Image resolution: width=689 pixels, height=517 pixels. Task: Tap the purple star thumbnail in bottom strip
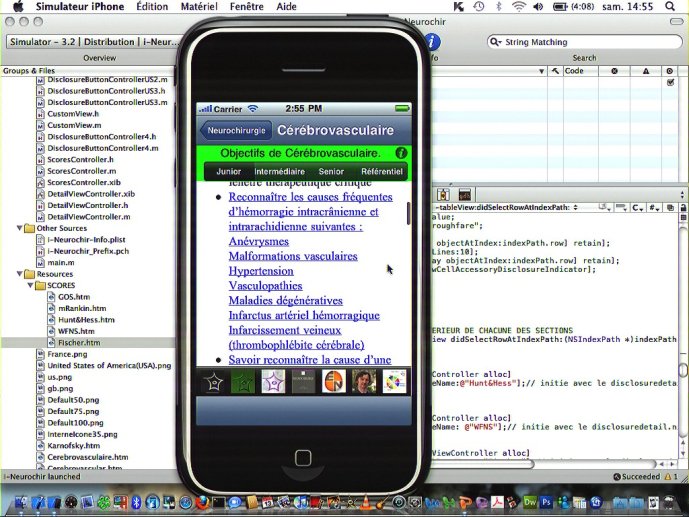273,381
